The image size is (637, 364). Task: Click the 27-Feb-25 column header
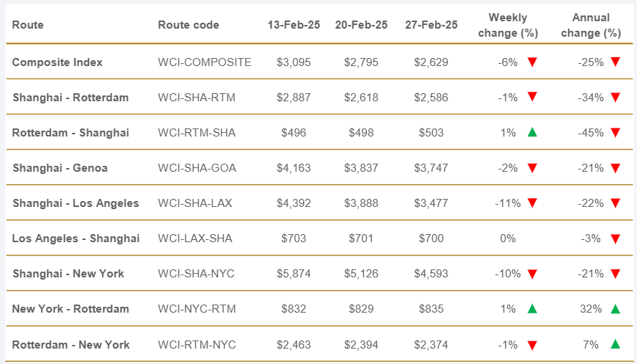tap(431, 25)
